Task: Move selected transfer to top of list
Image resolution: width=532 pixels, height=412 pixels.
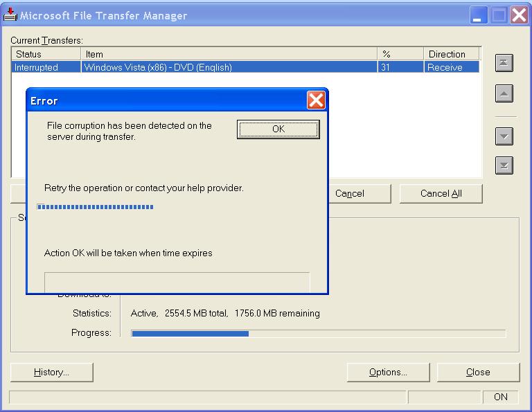Action: pos(504,63)
